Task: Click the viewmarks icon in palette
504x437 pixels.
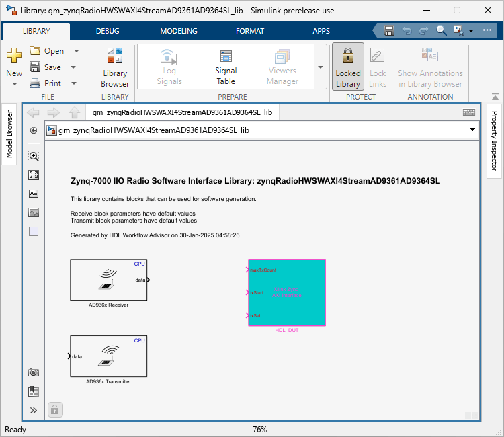Action: coord(34,391)
